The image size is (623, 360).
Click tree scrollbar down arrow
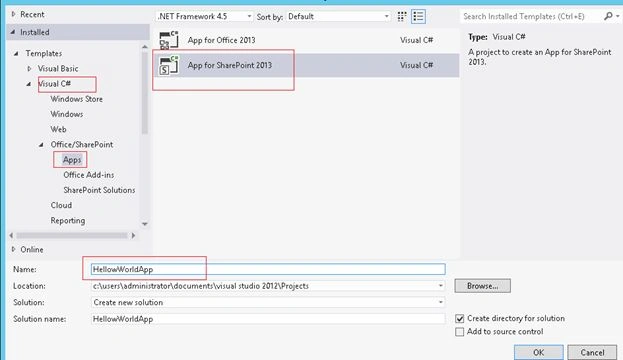pyautogui.click(x=145, y=224)
